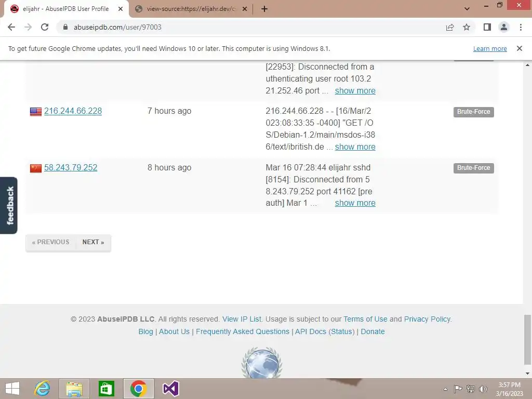Image resolution: width=532 pixels, height=399 pixels.
Task: View site info via the lock icon
Action: [65, 27]
